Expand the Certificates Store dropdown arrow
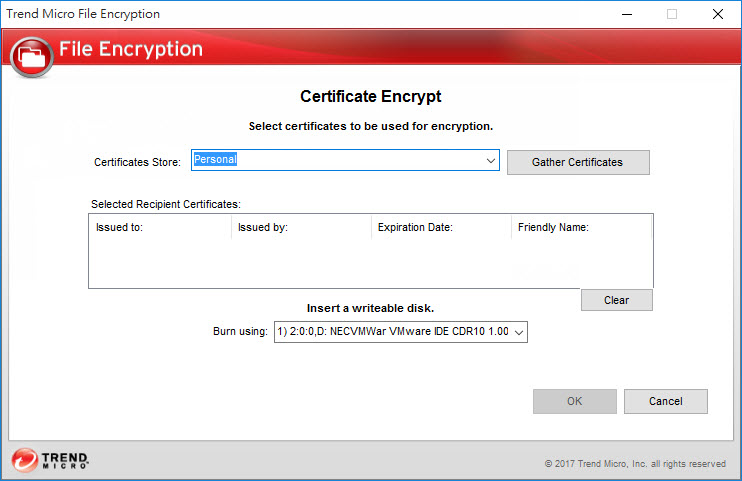 pyautogui.click(x=490, y=161)
